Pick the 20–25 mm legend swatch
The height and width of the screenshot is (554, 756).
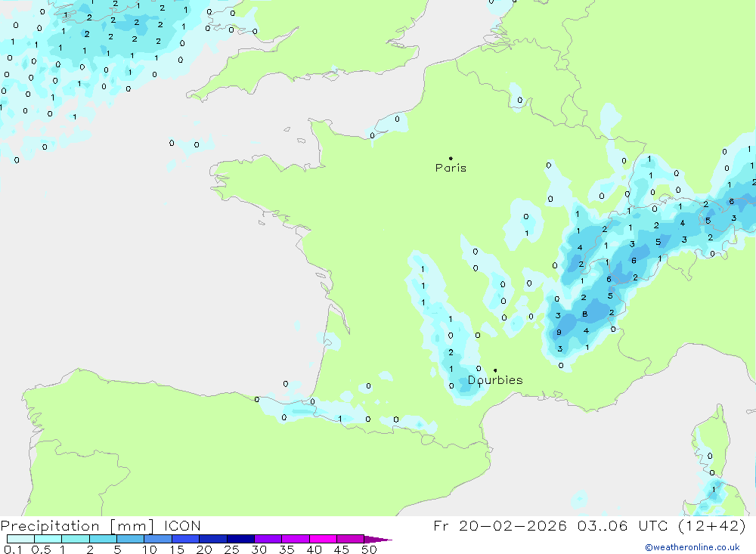pyautogui.click(x=212, y=539)
